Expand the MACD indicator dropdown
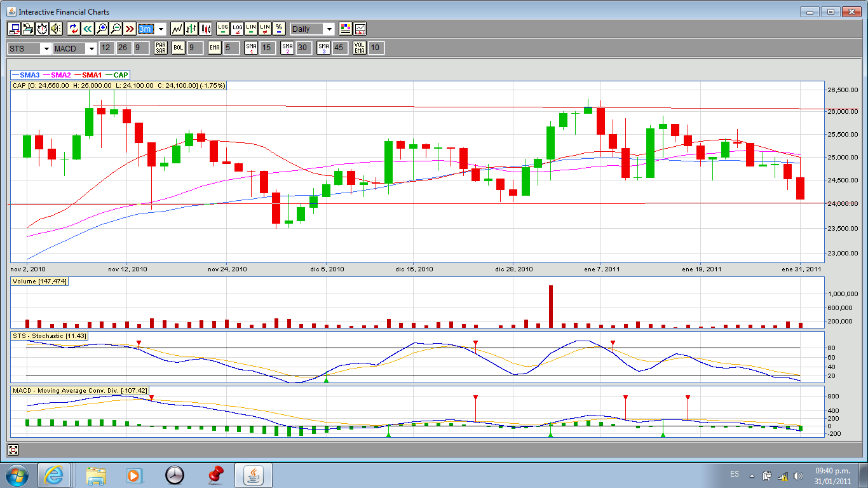868x488 pixels. (x=92, y=49)
